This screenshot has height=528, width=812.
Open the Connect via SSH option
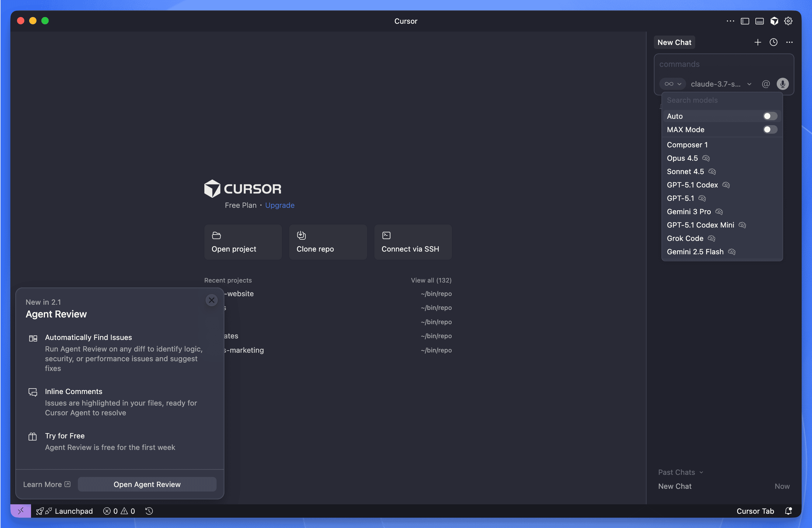[413, 242]
